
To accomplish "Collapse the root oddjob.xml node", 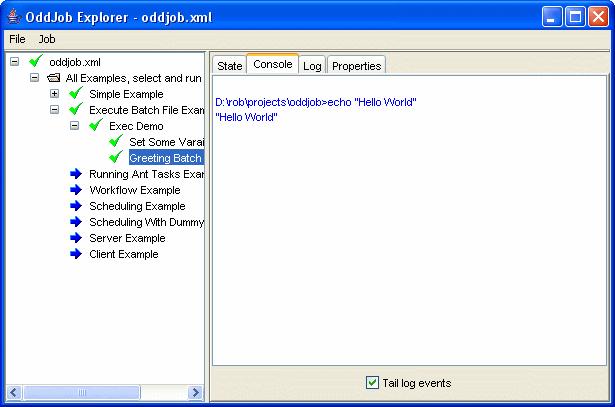I will tap(14, 62).
